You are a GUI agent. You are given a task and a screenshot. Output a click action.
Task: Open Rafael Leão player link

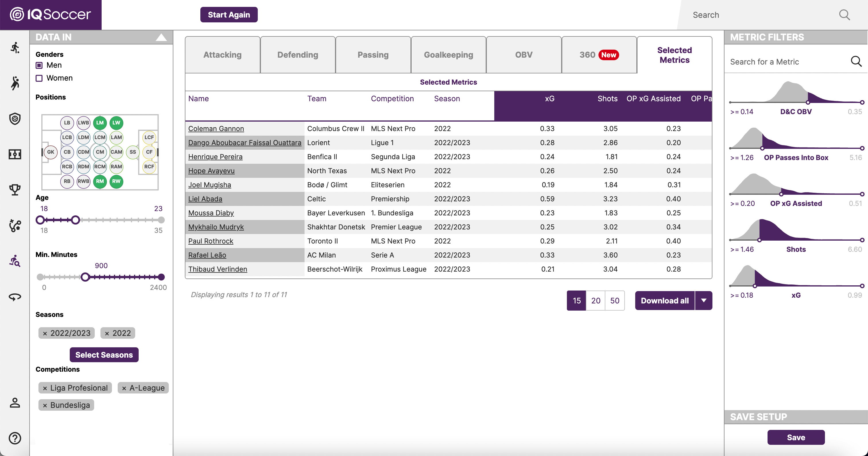tap(207, 255)
